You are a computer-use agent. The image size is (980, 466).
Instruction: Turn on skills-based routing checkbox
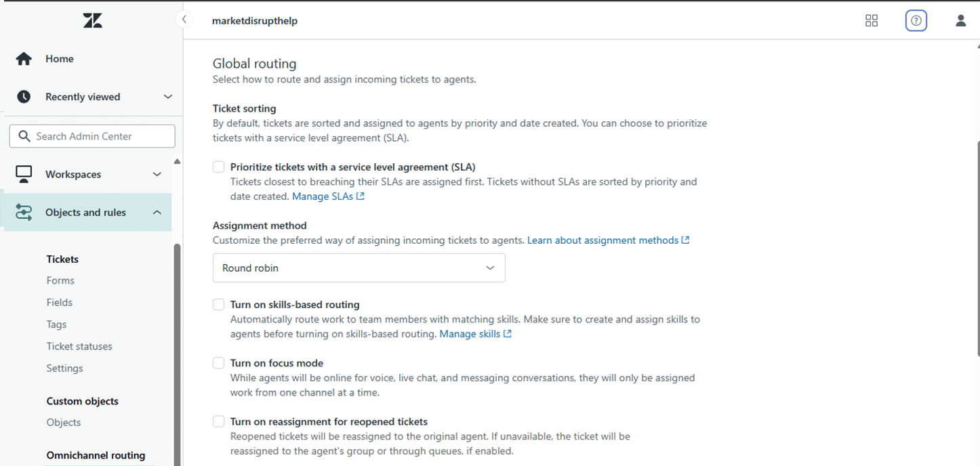219,305
